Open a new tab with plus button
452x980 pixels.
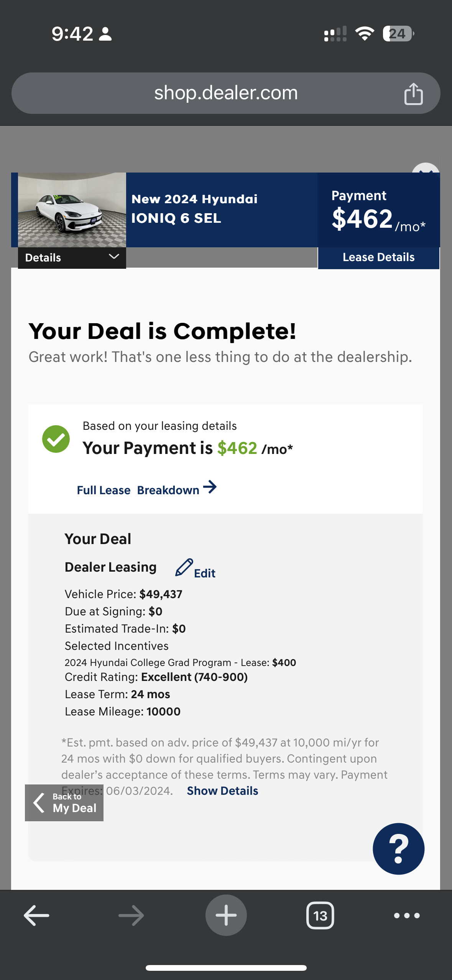click(x=226, y=915)
